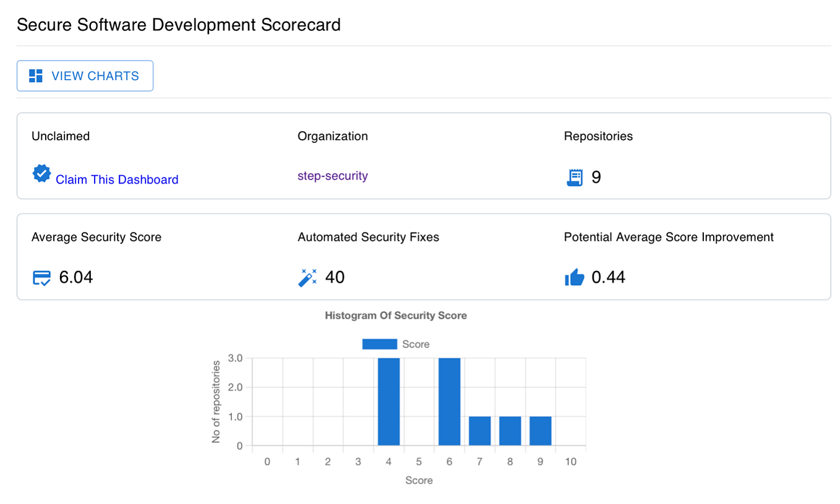Click the histogram bar at score 9

540,430
